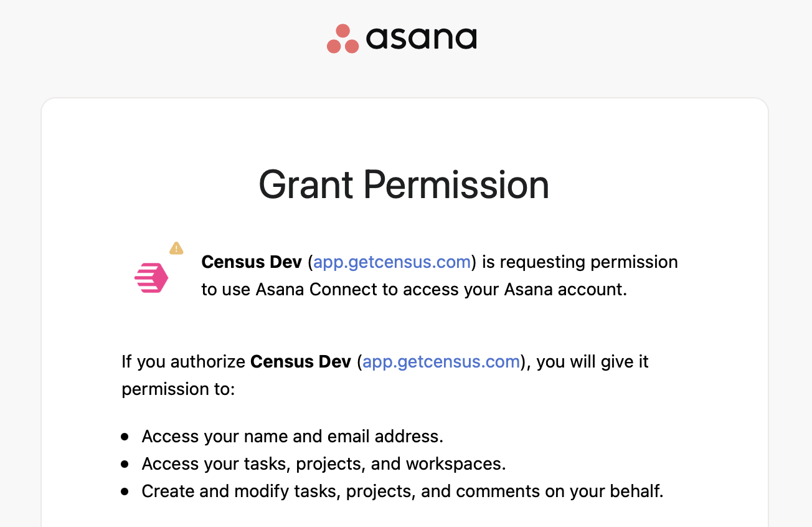Click the "is requesting permission" text
Screen dimensions: 812x527
click(x=580, y=262)
